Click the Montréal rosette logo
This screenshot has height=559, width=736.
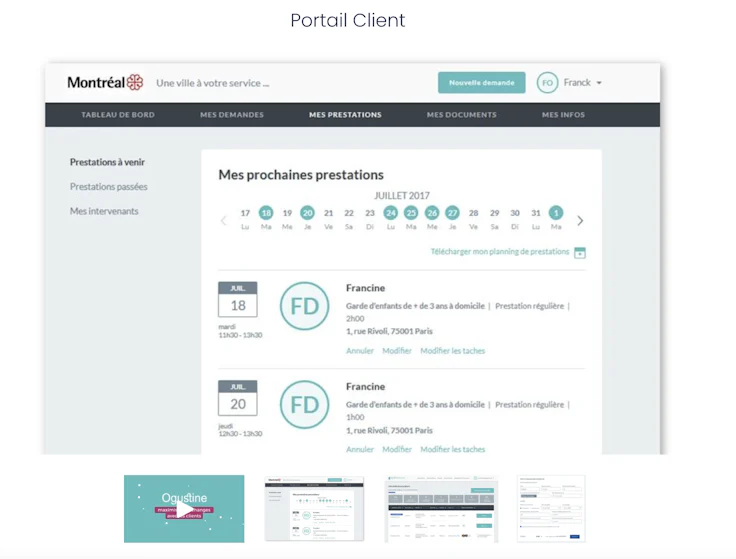[135, 82]
